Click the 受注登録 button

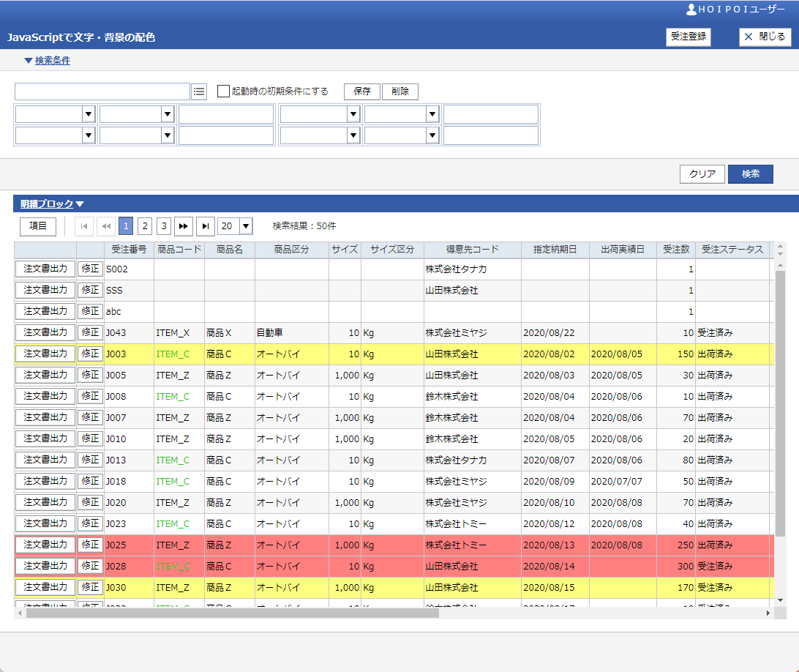pos(689,37)
